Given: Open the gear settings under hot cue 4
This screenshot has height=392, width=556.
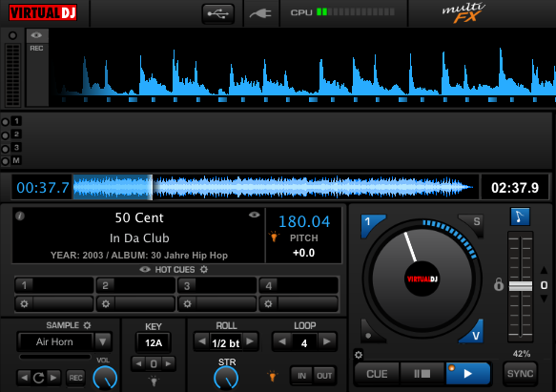Looking at the screenshot, I should [268, 304].
